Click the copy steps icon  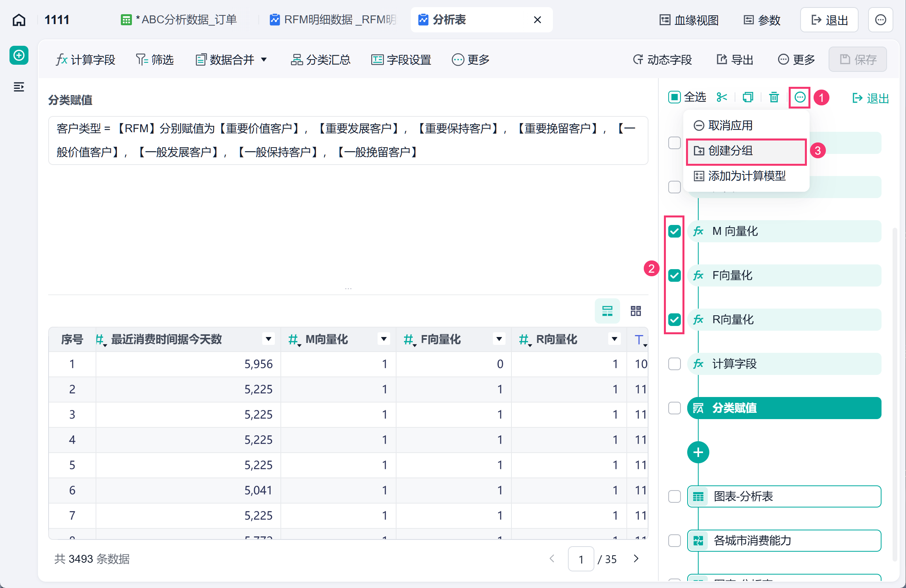click(x=748, y=97)
